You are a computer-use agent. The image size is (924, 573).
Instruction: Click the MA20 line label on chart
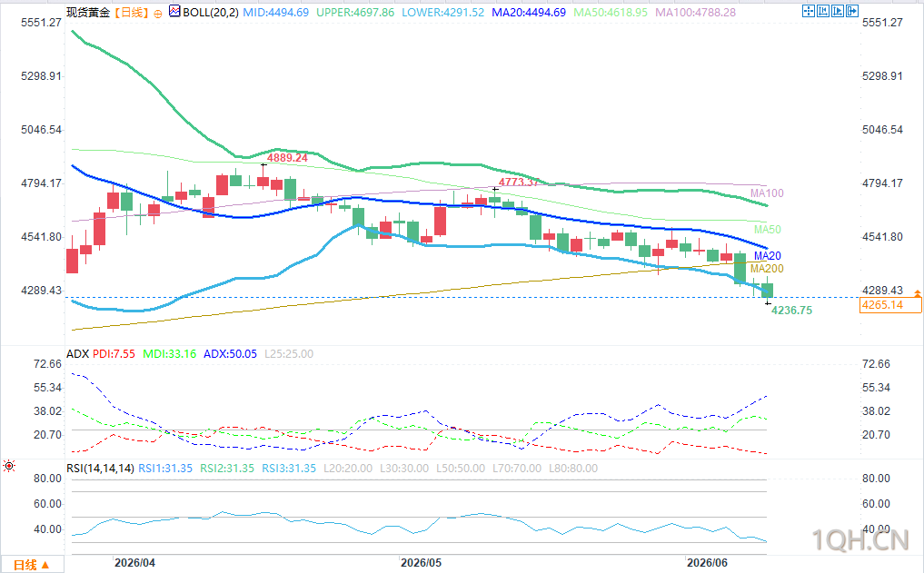(x=767, y=255)
